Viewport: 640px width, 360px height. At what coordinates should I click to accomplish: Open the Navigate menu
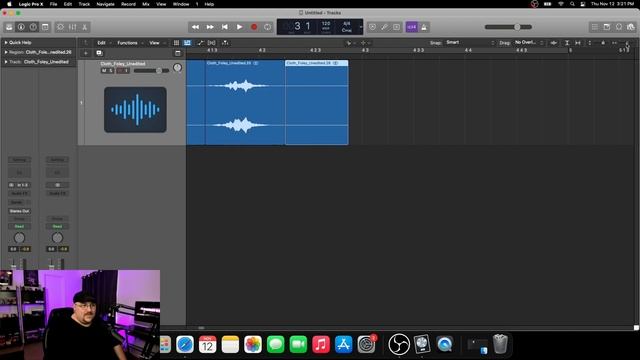(105, 4)
